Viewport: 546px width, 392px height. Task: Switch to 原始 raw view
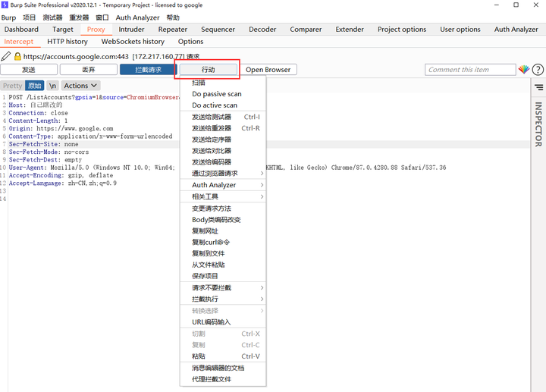point(34,86)
